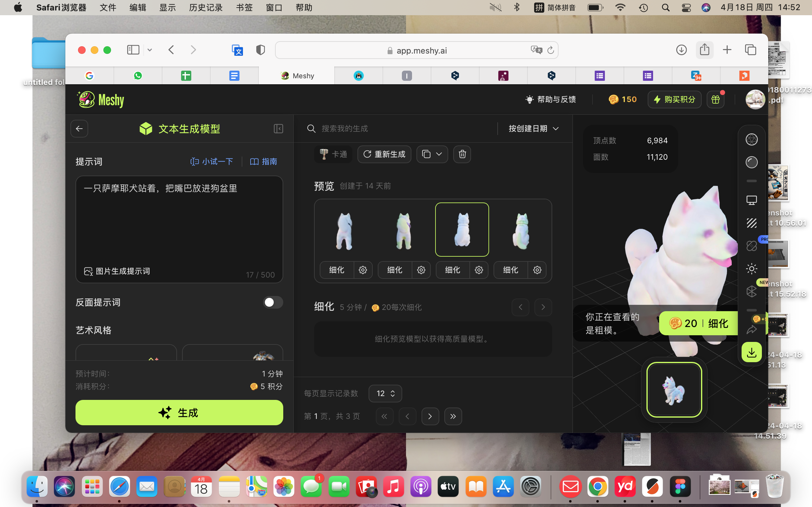Image resolution: width=812 pixels, height=507 pixels.
Task: Open the 历史记录 menu
Action: tap(206, 7)
